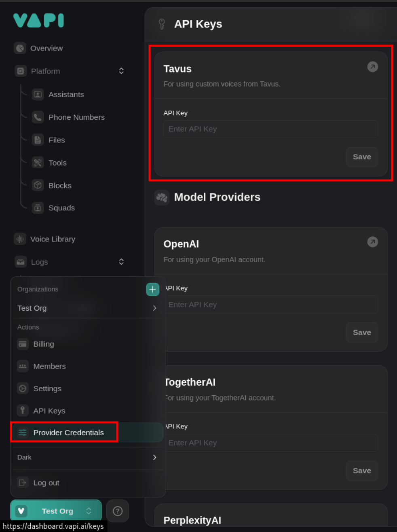Screen dimensions: 397x532
Task: Open Billing from the actions menu
Action: coord(44,344)
